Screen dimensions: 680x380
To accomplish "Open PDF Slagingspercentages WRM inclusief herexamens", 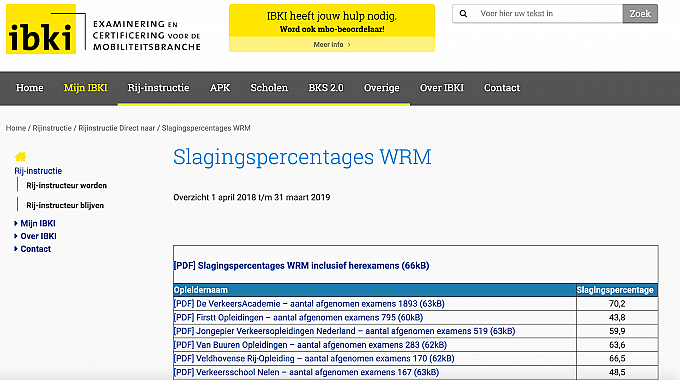I will pos(301,265).
